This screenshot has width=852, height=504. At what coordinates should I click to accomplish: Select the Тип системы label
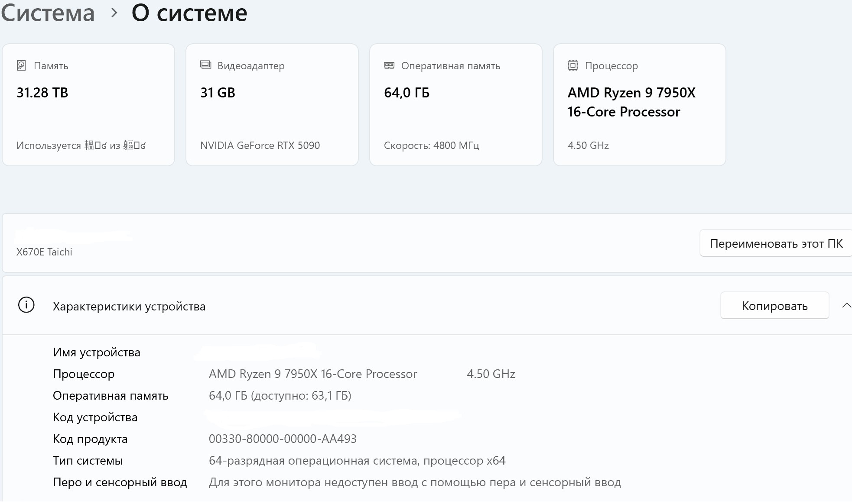point(88,461)
